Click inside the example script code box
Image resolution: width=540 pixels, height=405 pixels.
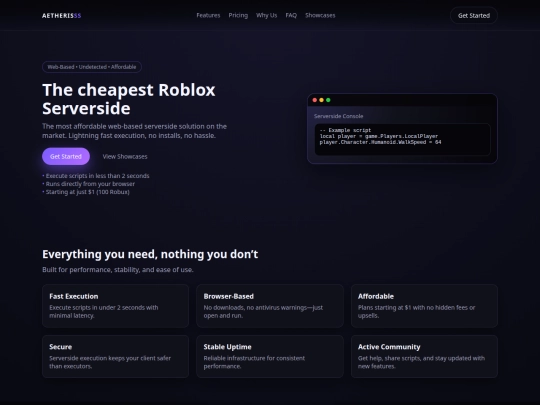pyautogui.click(x=402, y=139)
